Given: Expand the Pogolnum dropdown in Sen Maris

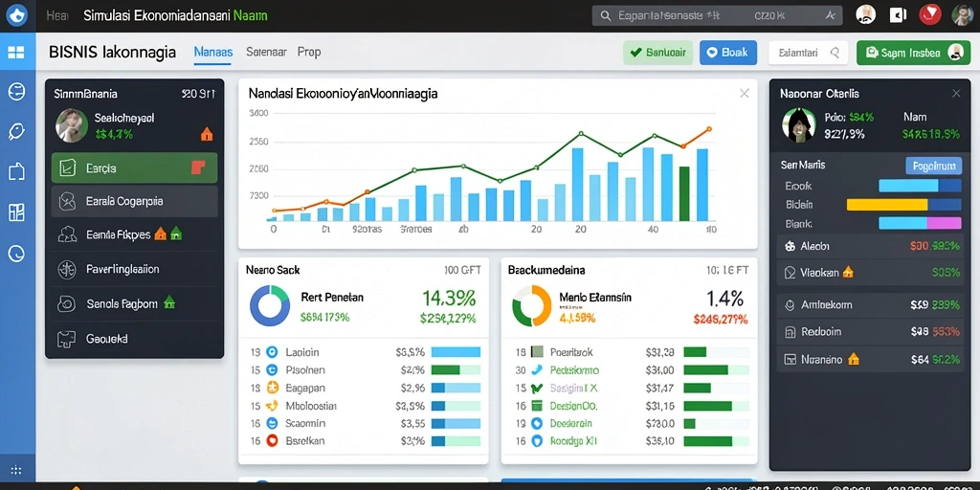Looking at the screenshot, I should click(933, 166).
